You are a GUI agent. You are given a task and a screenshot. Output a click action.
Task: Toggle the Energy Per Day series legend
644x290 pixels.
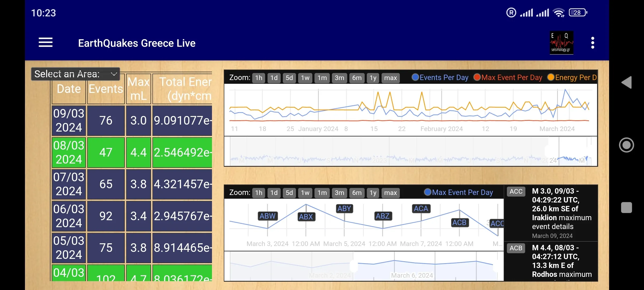click(x=572, y=78)
